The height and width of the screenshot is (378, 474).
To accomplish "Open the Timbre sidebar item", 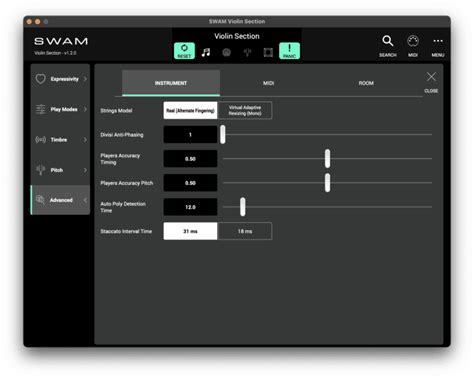I will click(60, 139).
